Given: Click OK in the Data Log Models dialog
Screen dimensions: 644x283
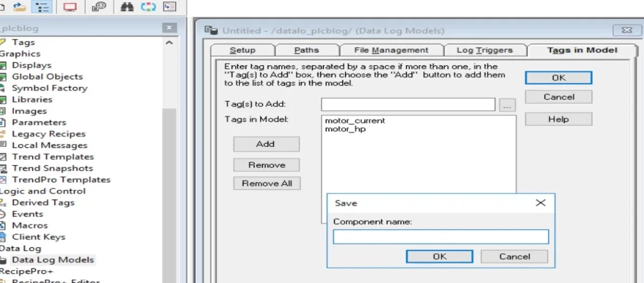Looking at the screenshot, I should (559, 78).
